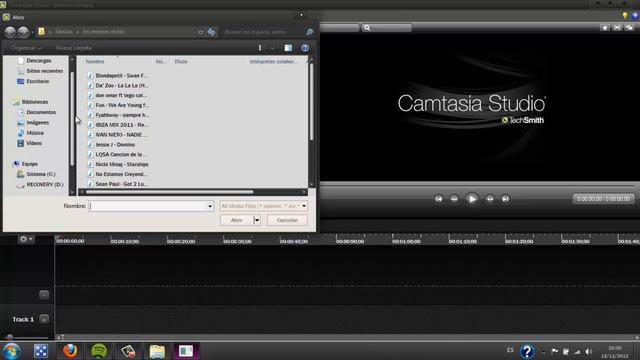Image resolution: width=640 pixels, height=360 pixels.
Task: Create a folder with Nueva carpeta
Action: tap(73, 48)
